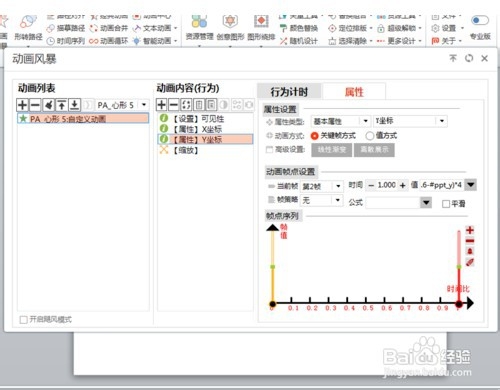Open the 公式 dropdown arrow

426,202
